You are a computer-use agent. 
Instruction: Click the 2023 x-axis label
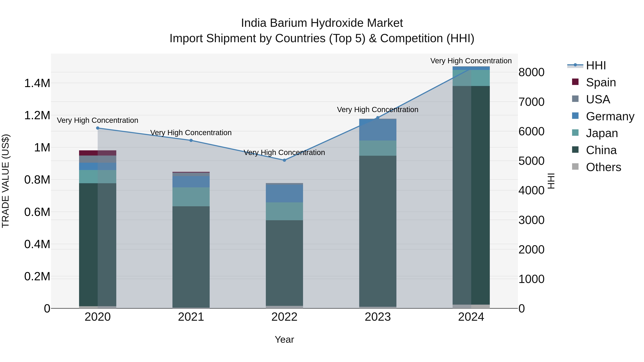pos(378,317)
